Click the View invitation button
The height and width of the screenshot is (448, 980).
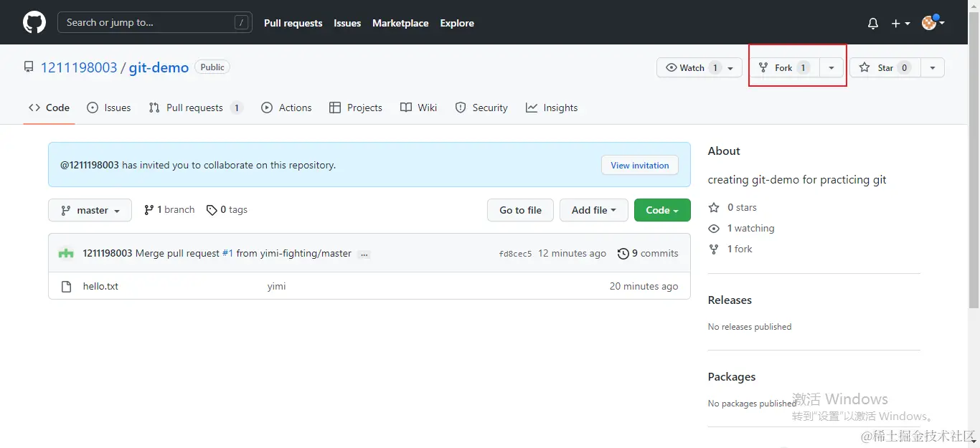(640, 165)
